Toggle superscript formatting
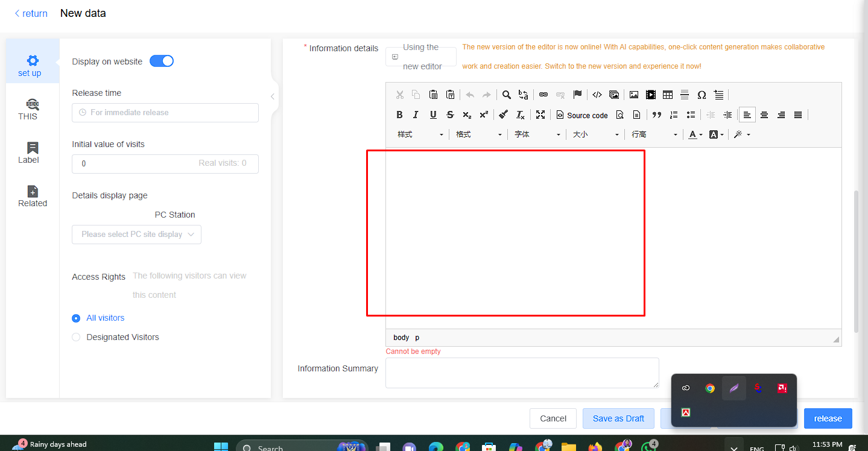The image size is (868, 451). point(484,115)
